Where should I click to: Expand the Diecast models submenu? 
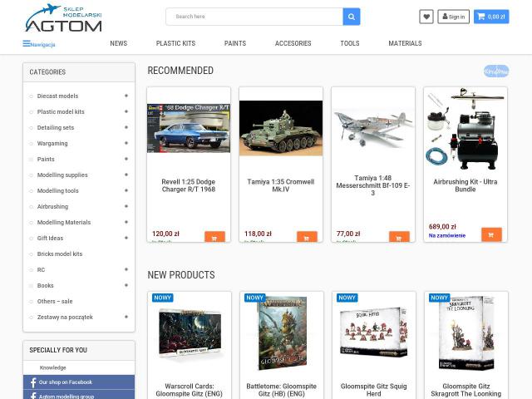pyautogui.click(x=126, y=96)
